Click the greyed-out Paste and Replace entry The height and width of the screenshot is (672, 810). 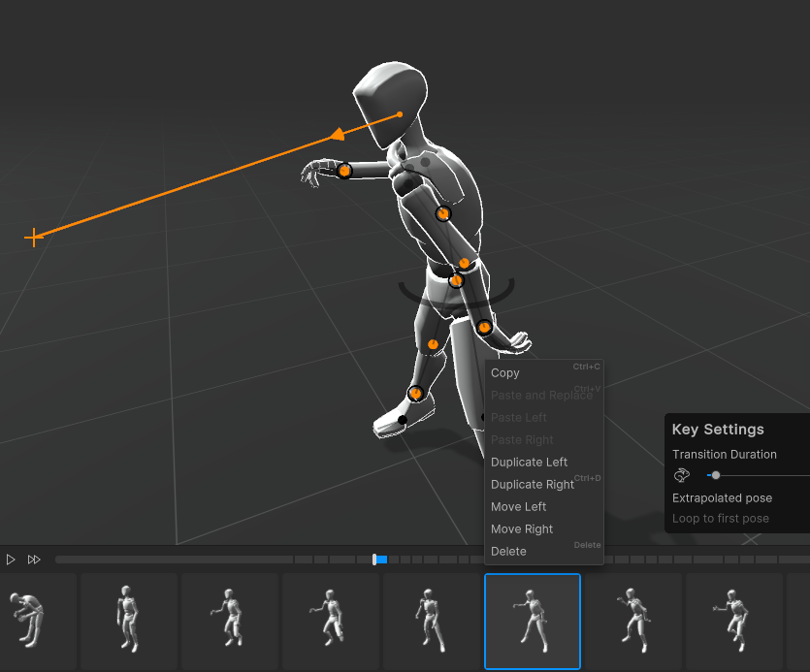[544, 395]
